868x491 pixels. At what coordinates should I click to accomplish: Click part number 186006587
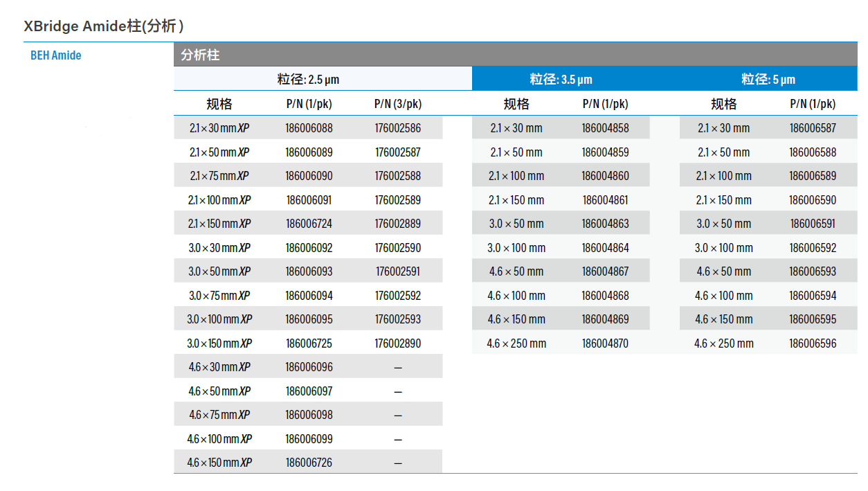[x=813, y=128]
